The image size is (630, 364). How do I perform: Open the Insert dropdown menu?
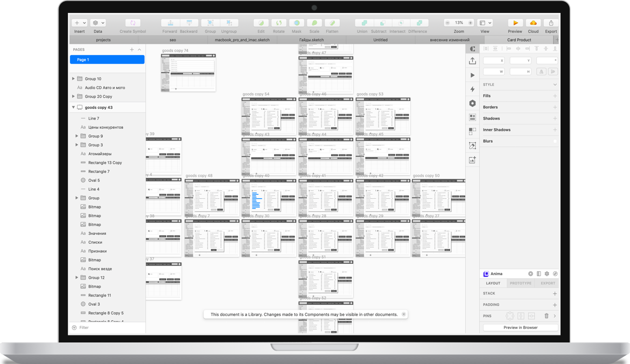(x=80, y=23)
